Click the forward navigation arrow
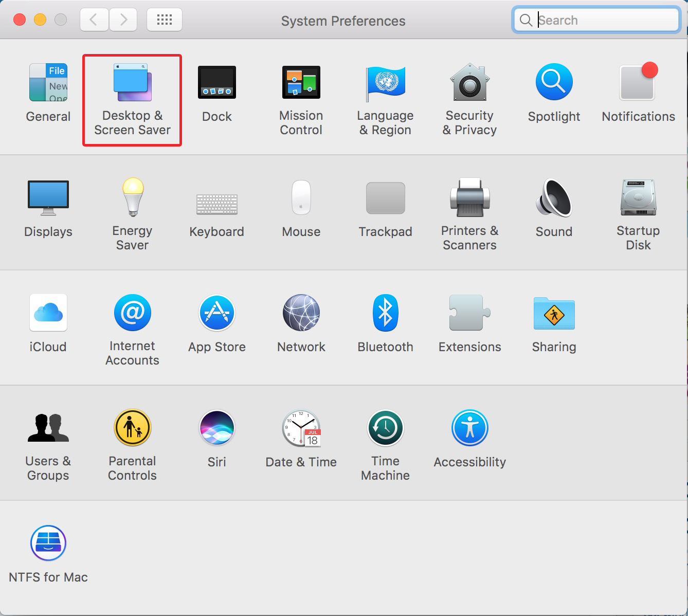The width and height of the screenshot is (688, 616). (x=123, y=20)
